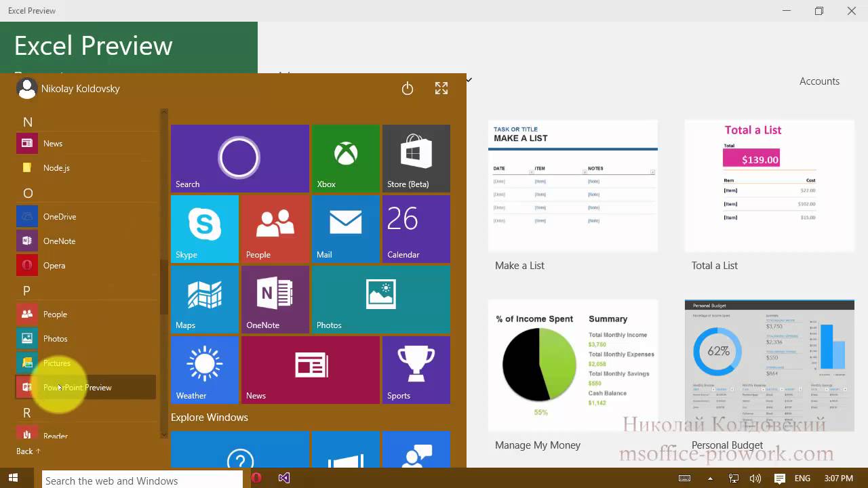This screenshot has height=488, width=868.
Task: Expand the Start menu to full screen
Action: [x=441, y=89]
